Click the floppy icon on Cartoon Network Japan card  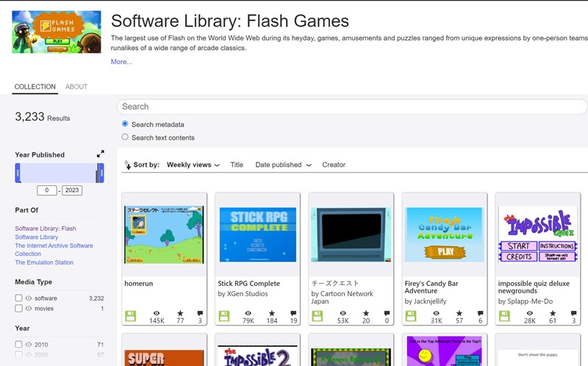tap(318, 316)
